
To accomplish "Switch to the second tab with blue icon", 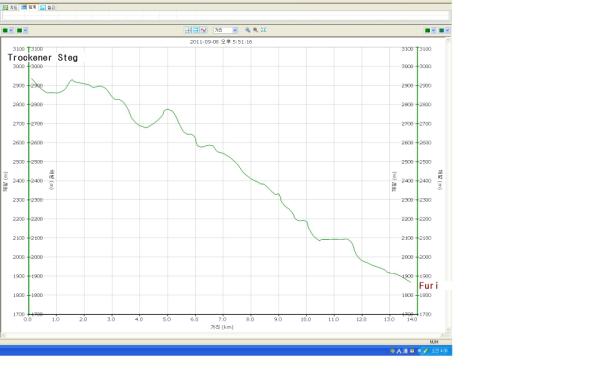I will pyautogui.click(x=29, y=7).
